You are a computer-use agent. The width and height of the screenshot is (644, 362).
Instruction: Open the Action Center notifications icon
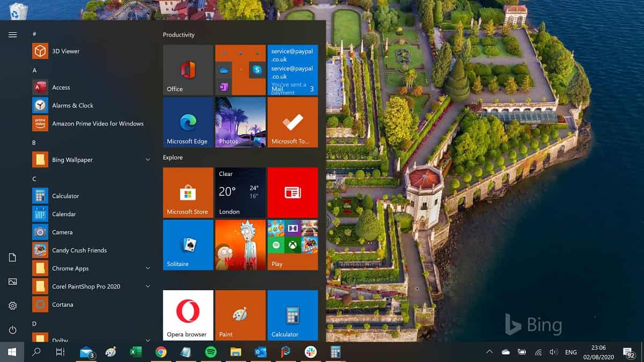pos(629,352)
